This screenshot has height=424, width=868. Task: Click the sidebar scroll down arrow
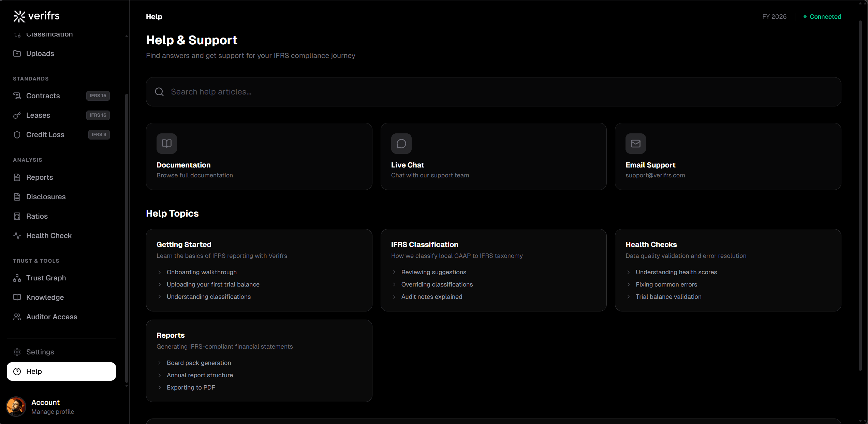127,386
